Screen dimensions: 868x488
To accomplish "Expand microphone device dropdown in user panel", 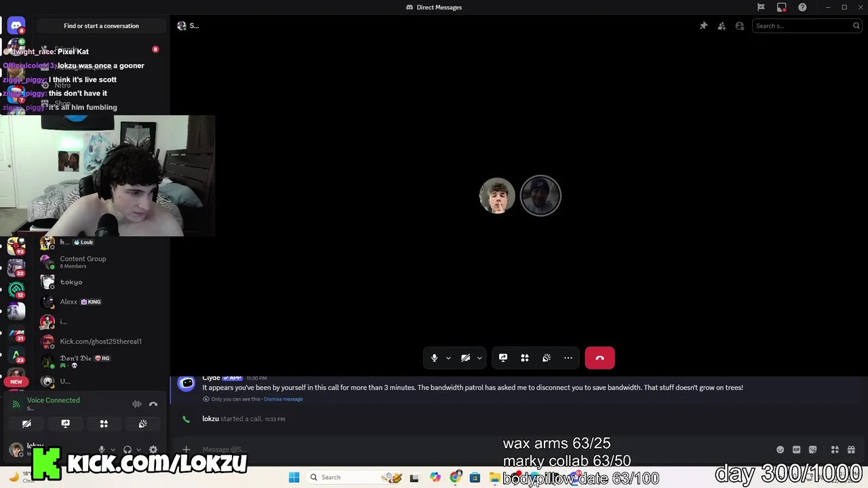I will click(x=113, y=449).
